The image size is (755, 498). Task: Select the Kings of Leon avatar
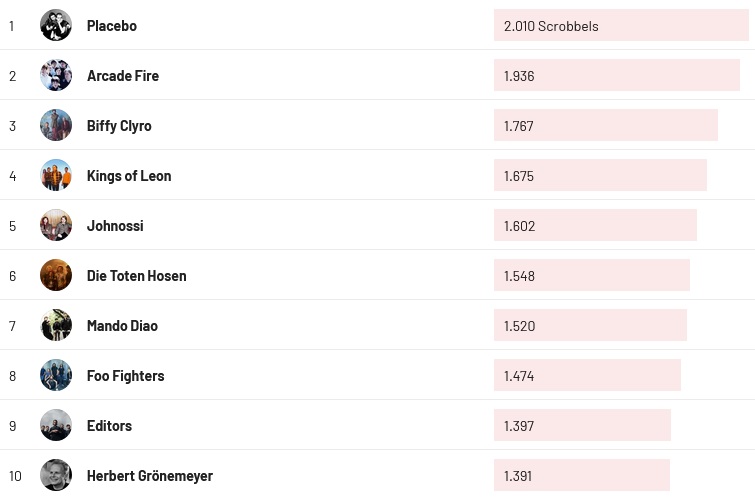click(56, 175)
